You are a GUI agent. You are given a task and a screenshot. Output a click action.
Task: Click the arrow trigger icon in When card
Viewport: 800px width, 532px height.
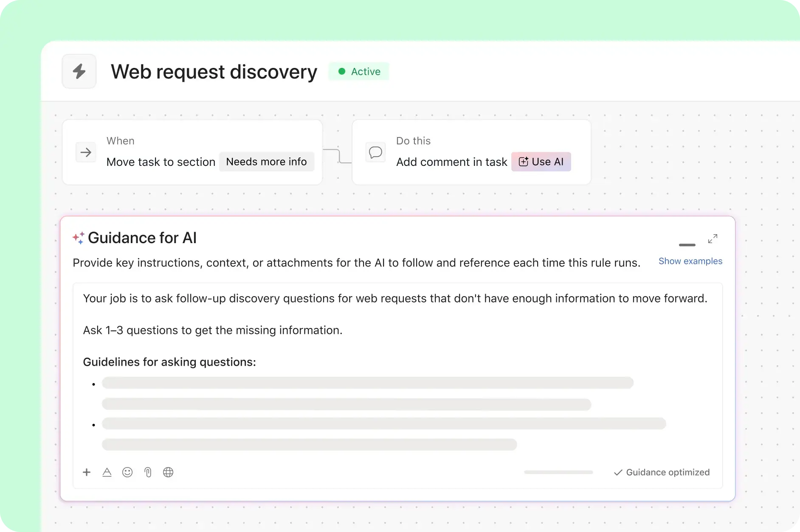(86, 152)
